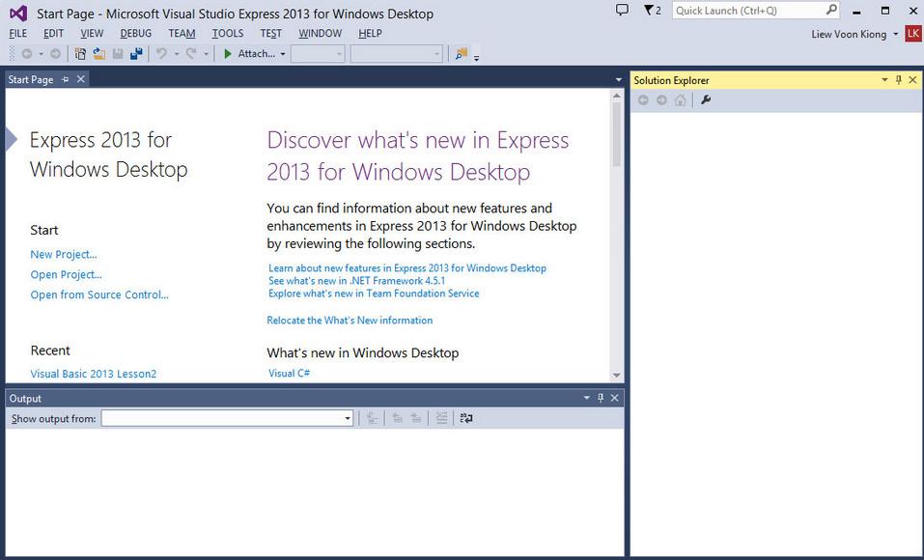
Task: Click the LK account avatar
Action: point(913,34)
